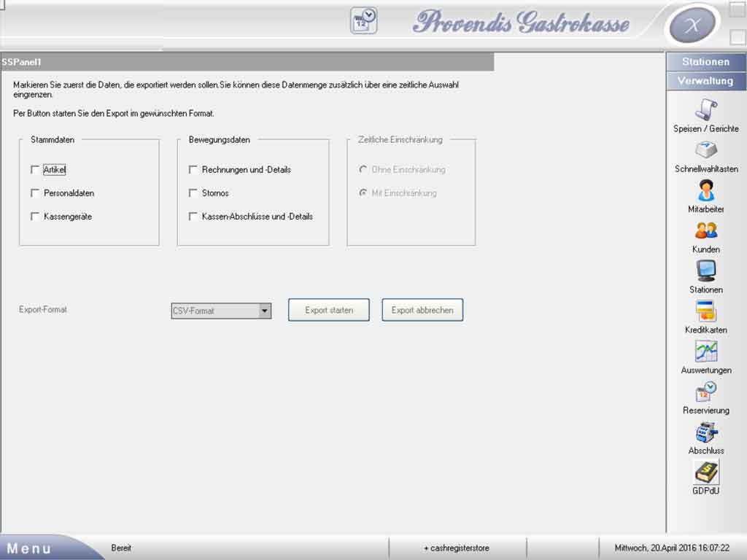Switch to the Verwaltung tab

coord(705,81)
